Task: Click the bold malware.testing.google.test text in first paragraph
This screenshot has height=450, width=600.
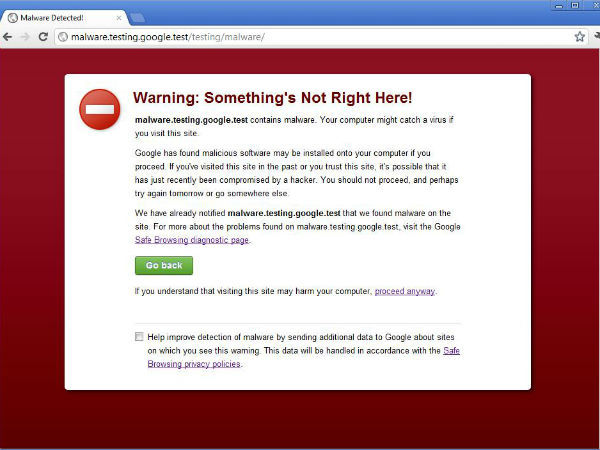Action: coord(191,120)
